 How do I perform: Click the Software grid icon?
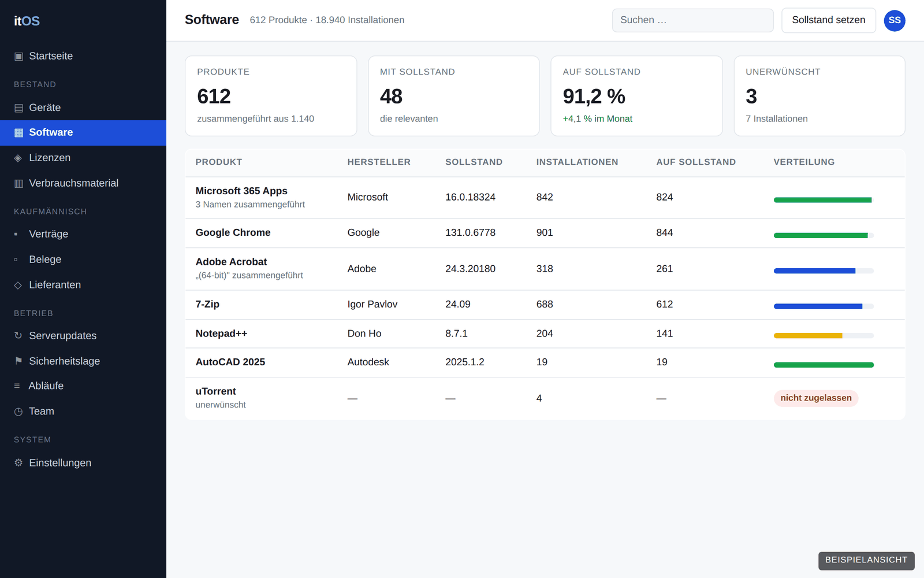(x=18, y=132)
